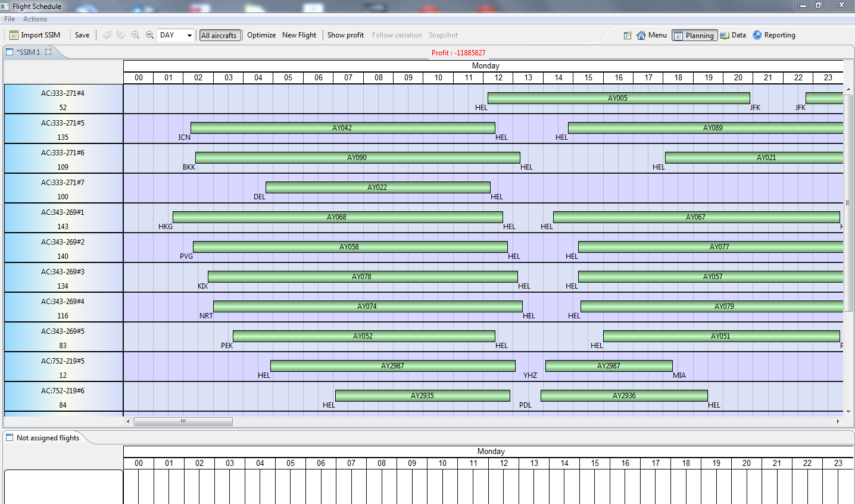Open the File menu

point(10,19)
